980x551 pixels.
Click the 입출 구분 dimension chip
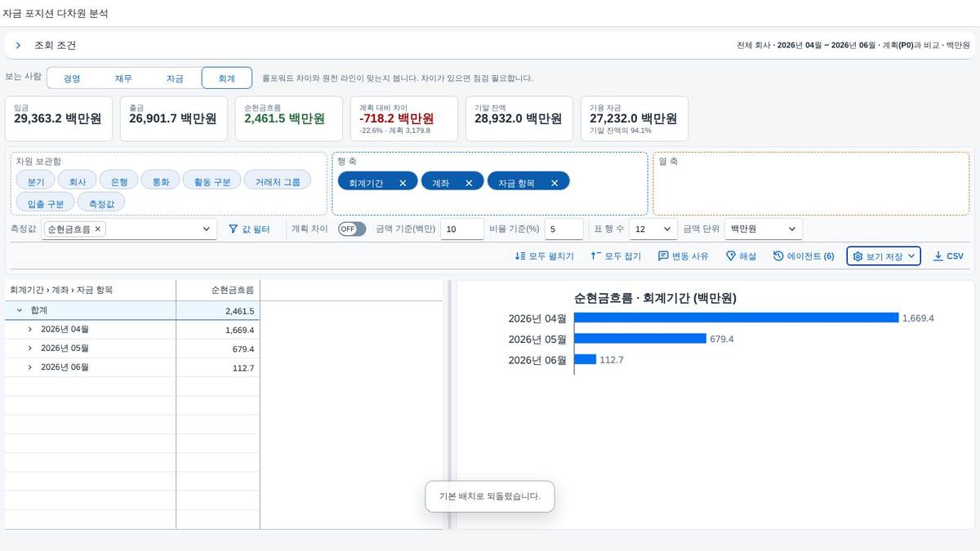46,202
